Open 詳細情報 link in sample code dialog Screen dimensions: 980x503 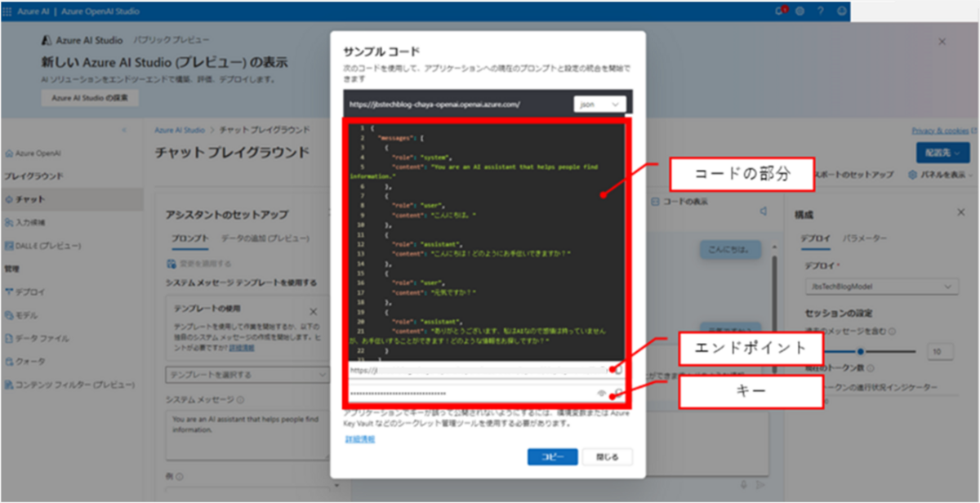coord(359,439)
